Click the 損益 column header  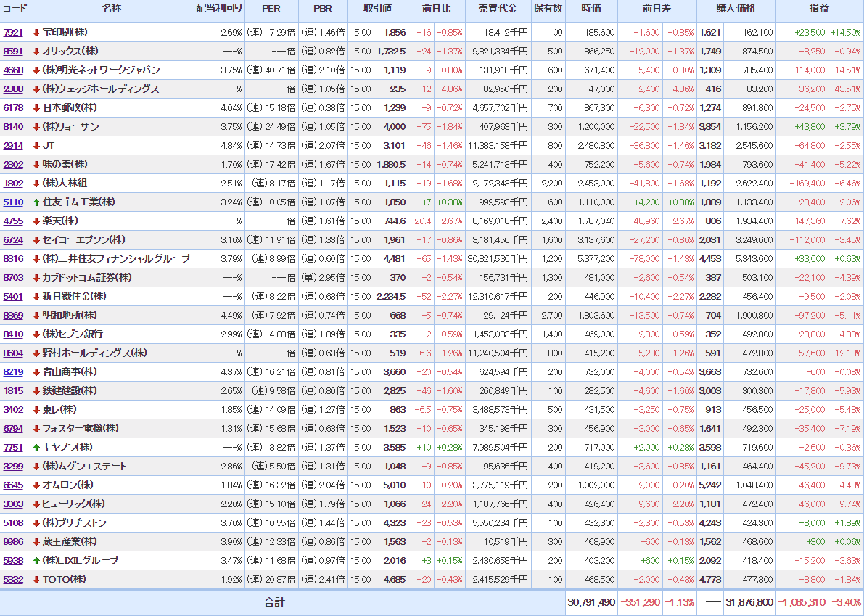pyautogui.click(x=819, y=9)
